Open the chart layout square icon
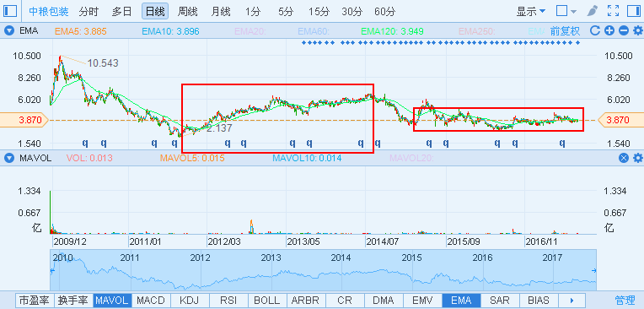644x309 pixels. (561, 11)
